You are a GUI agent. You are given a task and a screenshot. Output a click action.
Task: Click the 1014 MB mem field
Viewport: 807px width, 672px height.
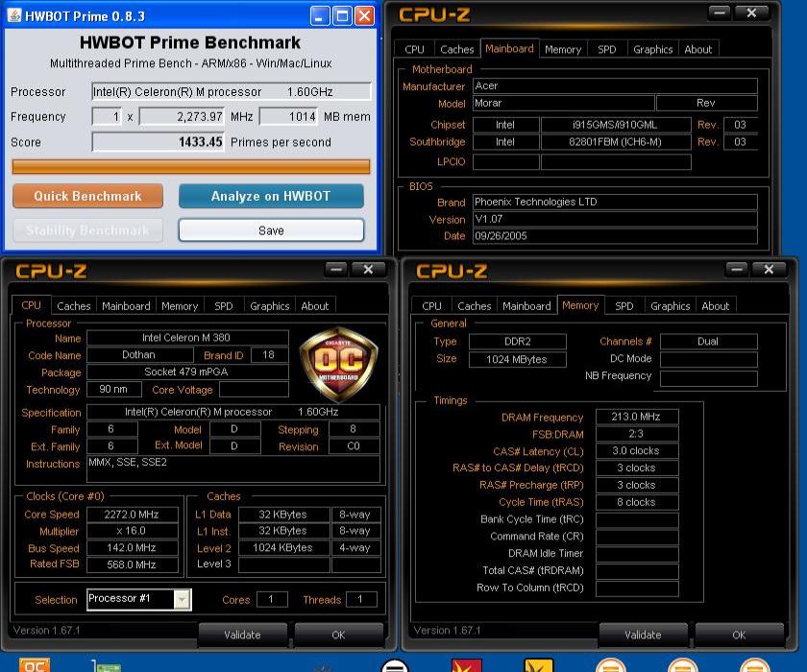(x=289, y=117)
